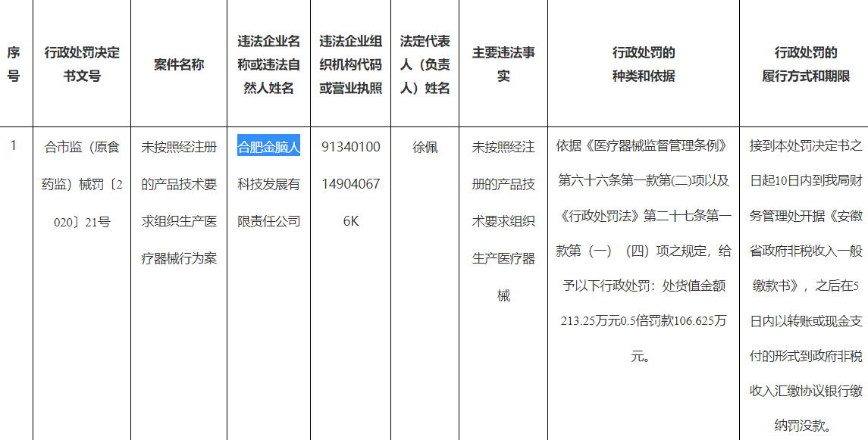Image resolution: width=868 pixels, height=440 pixels.
Task: Click the 违法企业名称或违法自然人姓名 header
Action: tap(268, 64)
